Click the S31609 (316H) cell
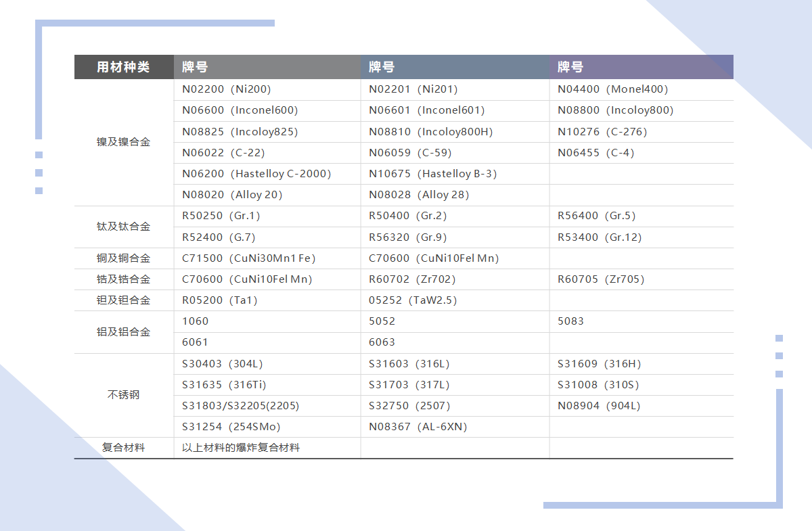 [641, 364]
